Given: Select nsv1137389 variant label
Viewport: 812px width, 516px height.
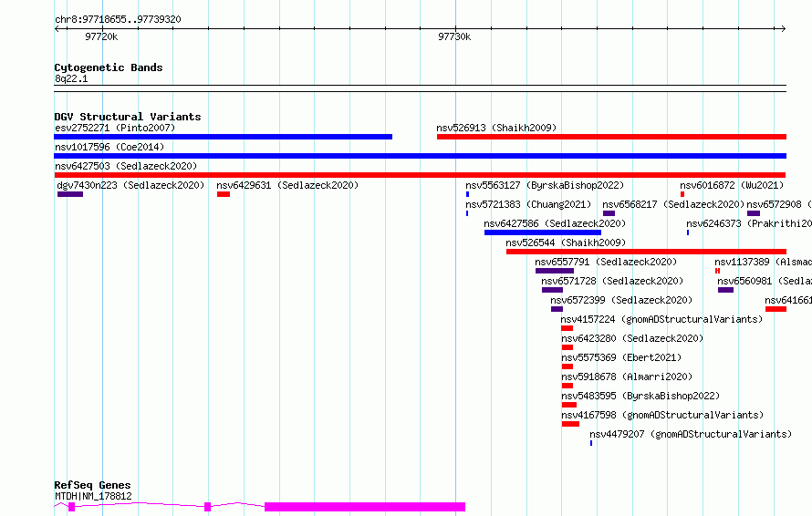Looking at the screenshot, I should coord(764,262).
